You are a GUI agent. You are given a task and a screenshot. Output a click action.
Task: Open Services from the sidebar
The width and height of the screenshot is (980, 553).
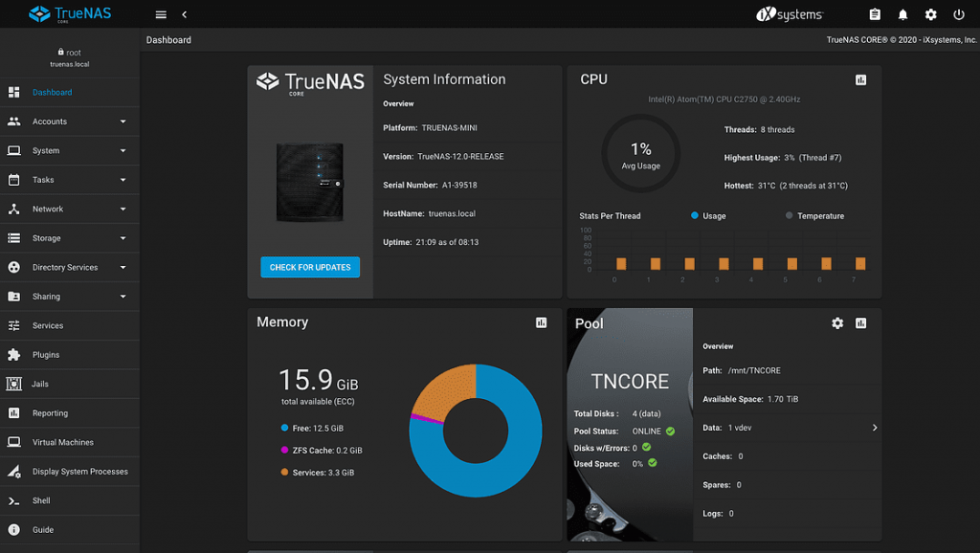[69, 325]
